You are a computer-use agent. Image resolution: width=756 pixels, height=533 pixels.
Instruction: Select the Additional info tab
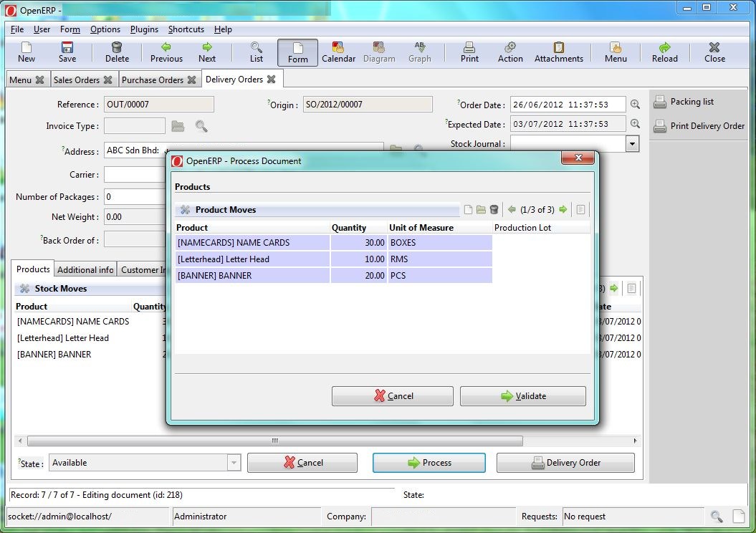(x=85, y=270)
